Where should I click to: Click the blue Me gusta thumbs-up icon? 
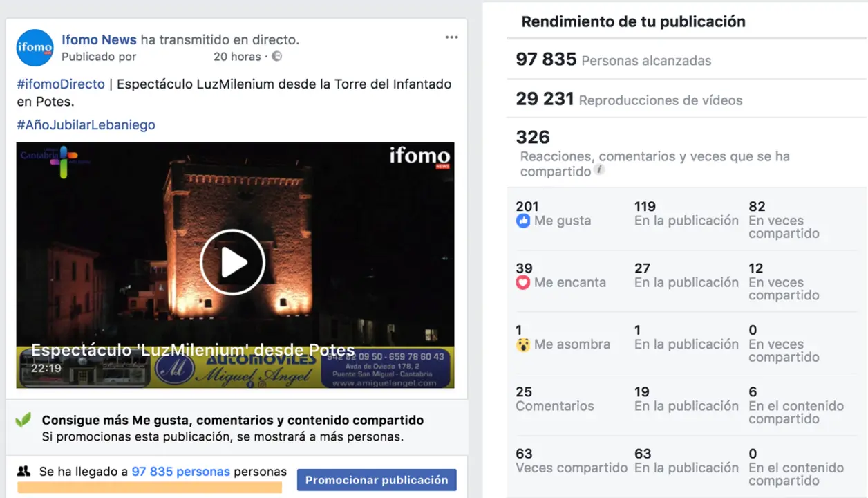[x=523, y=221]
